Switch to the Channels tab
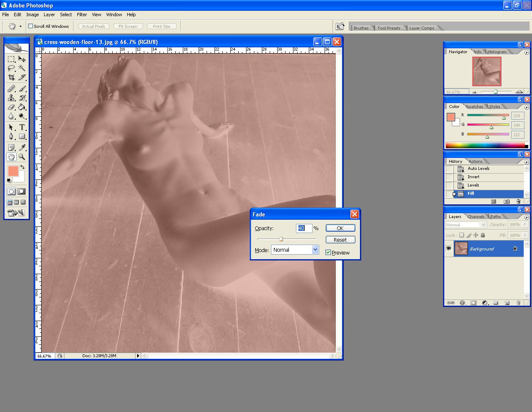The height and width of the screenshot is (412, 532). (x=475, y=217)
